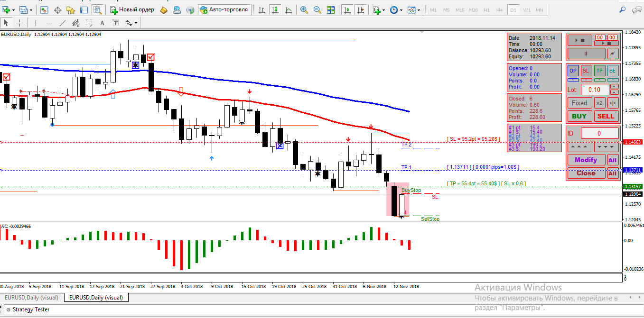The height and width of the screenshot is (318, 644).
Task: Select the M1 timeframe
Action: tap(433, 10)
